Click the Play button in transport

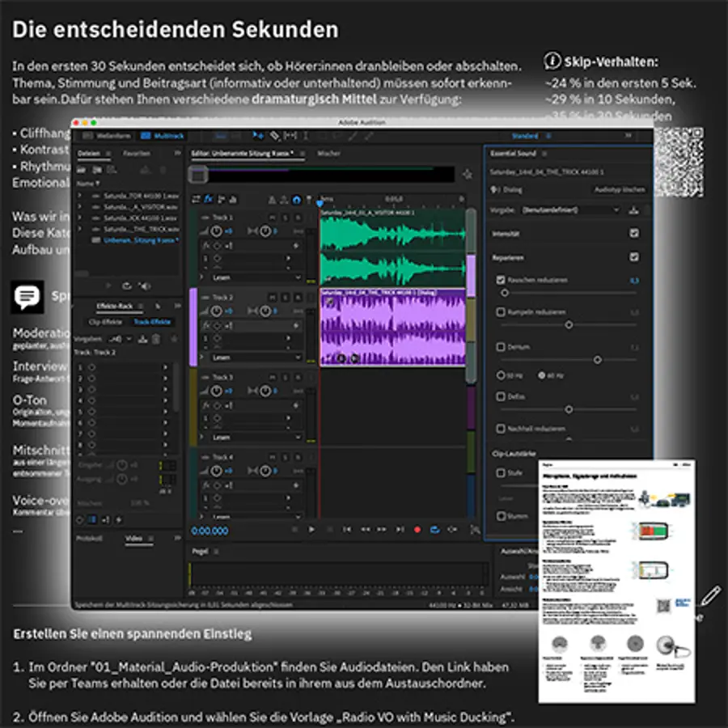tap(311, 529)
